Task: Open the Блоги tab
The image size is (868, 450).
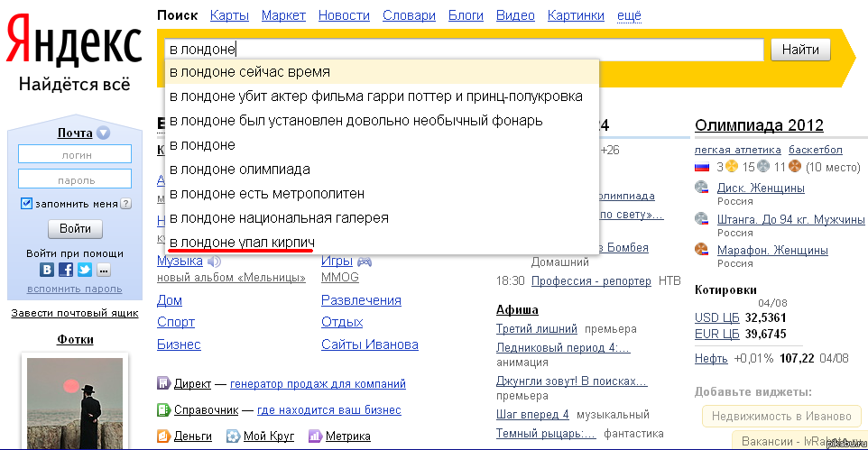Action: 466,15
